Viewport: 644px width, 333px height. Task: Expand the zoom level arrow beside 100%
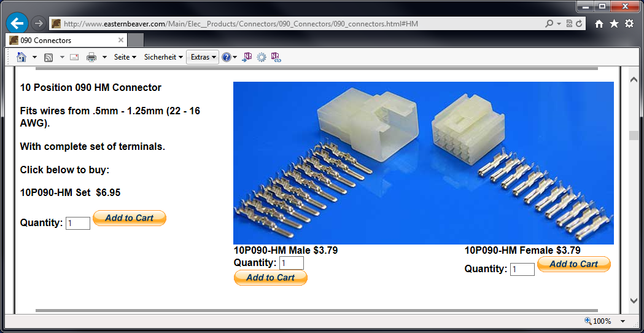pyautogui.click(x=623, y=321)
